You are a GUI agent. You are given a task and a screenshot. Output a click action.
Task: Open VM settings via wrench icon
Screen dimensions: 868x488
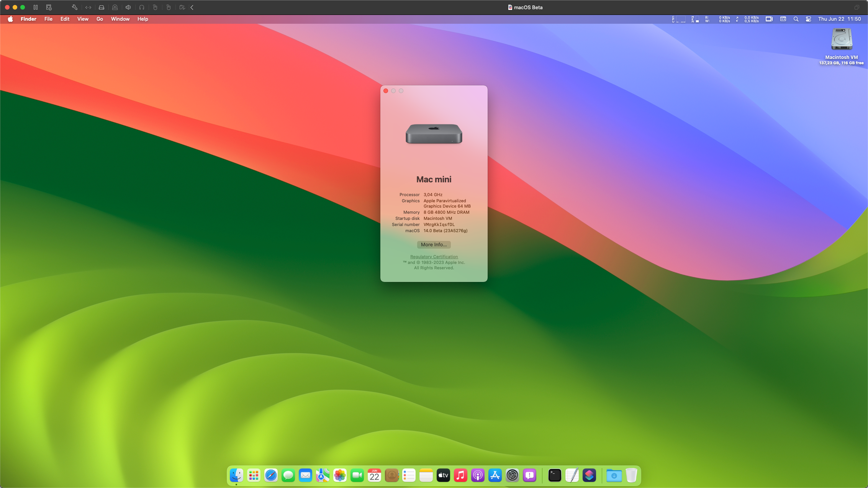(x=75, y=7)
